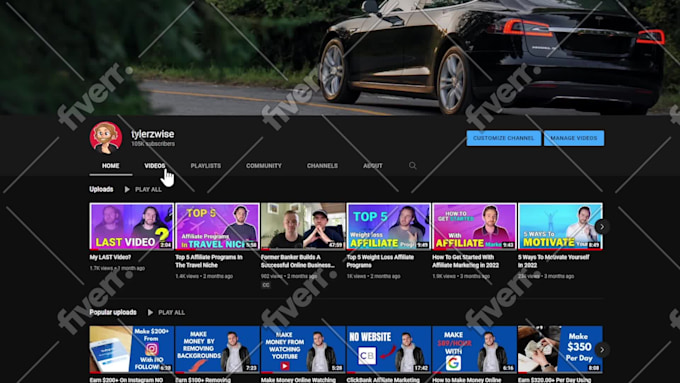Screen dimensions: 680x383
Task: Click the CC badge under Former Banker video
Action: (x=265, y=285)
